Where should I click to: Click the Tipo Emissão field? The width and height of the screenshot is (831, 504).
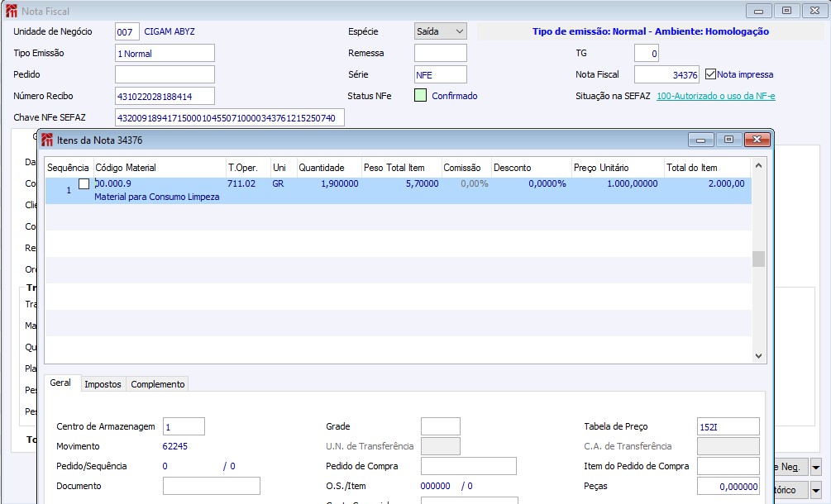tap(165, 54)
